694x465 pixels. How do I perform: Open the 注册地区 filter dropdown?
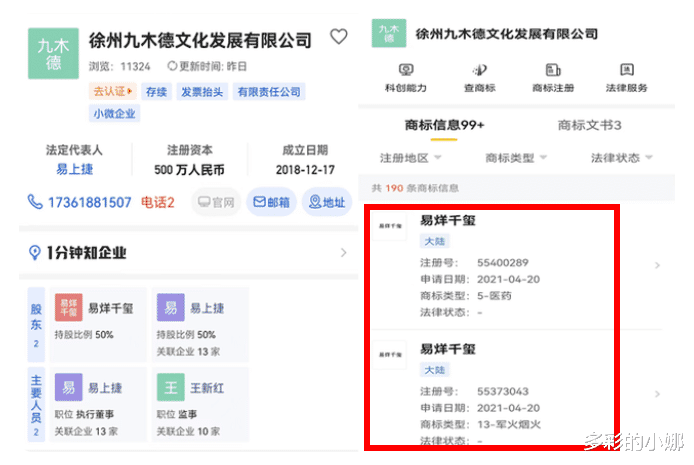coord(410,158)
